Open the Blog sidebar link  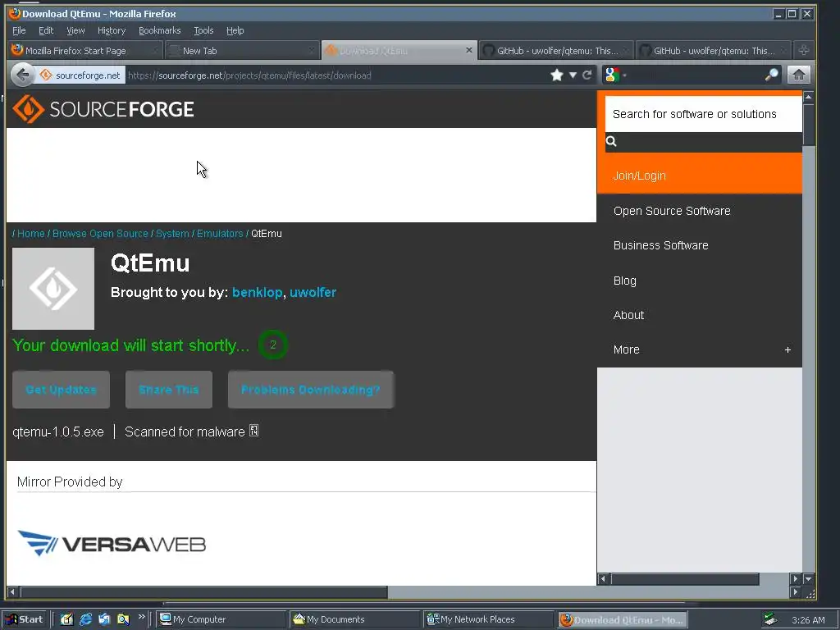(624, 281)
